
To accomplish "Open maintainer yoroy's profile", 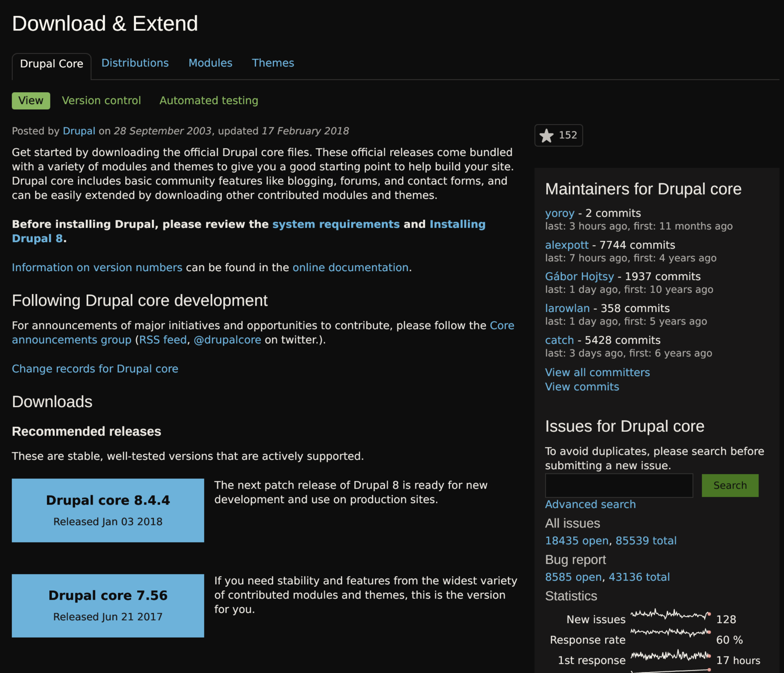I will 560,213.
